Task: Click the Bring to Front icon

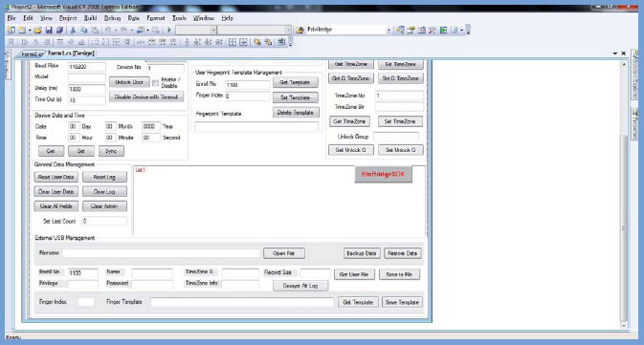Action: [x=257, y=42]
